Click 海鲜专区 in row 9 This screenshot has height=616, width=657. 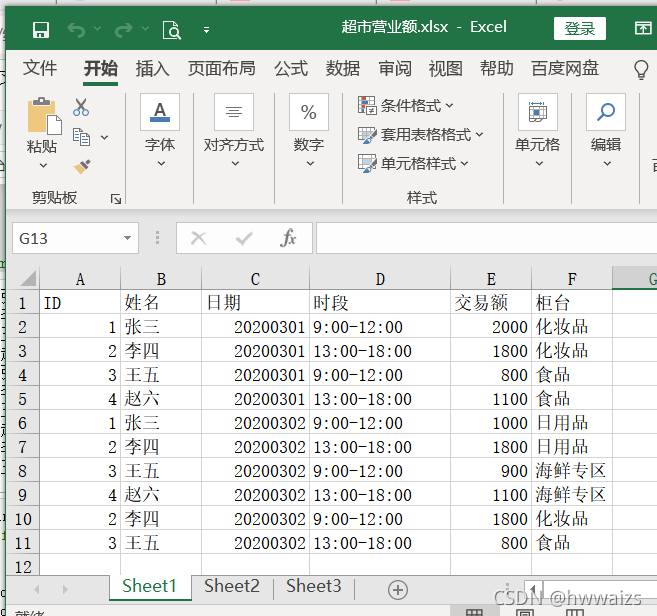(572, 494)
